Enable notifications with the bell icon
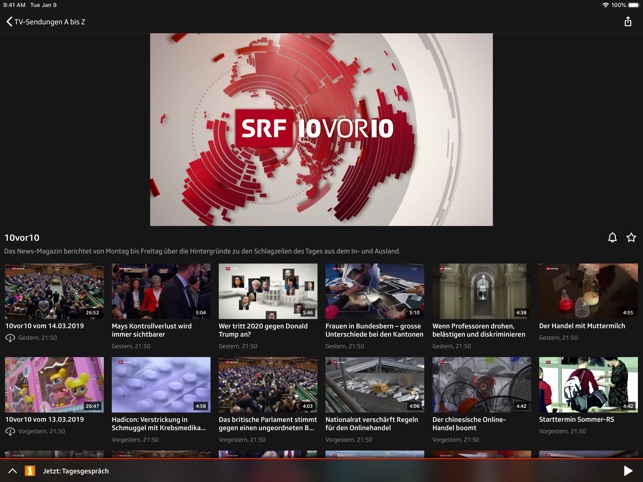Screen dimensions: 643x482 coord(612,238)
